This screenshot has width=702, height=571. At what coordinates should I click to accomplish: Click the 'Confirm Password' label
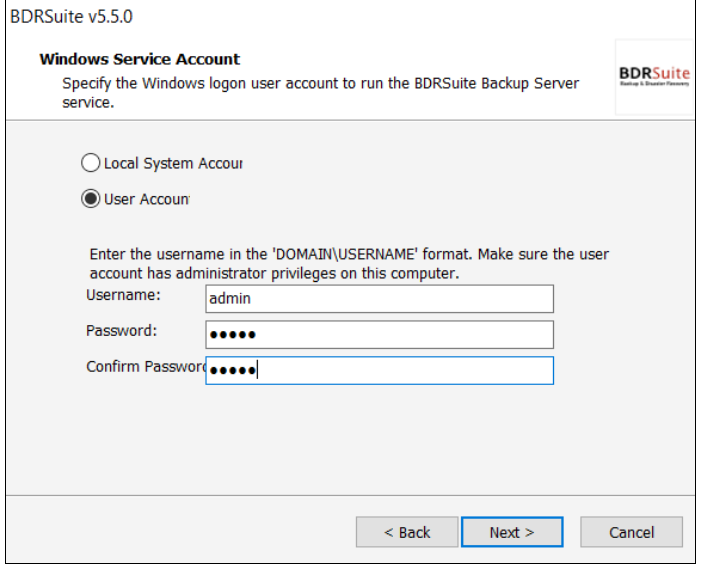[x=146, y=367]
